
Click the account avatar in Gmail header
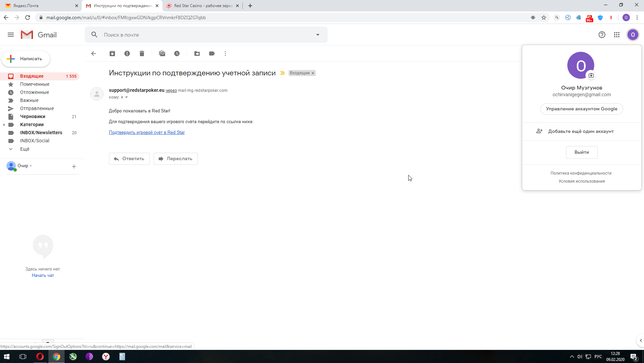(633, 35)
